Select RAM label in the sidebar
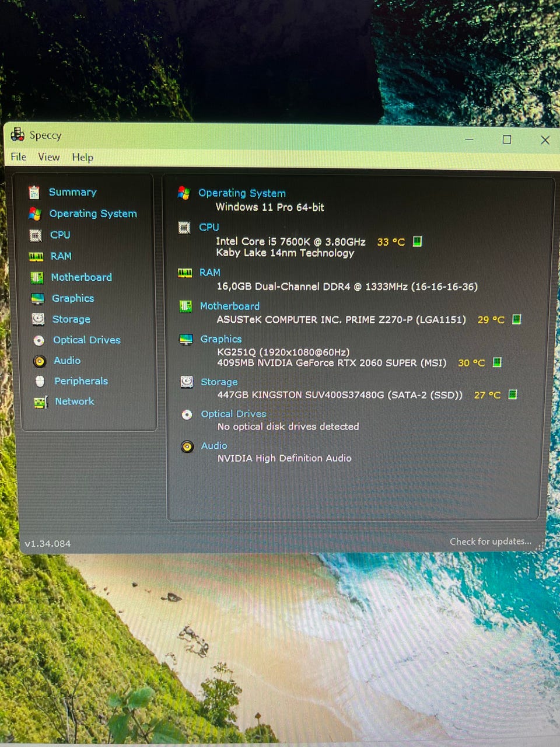Viewport: 560px width, 747px height. pyautogui.click(x=61, y=256)
